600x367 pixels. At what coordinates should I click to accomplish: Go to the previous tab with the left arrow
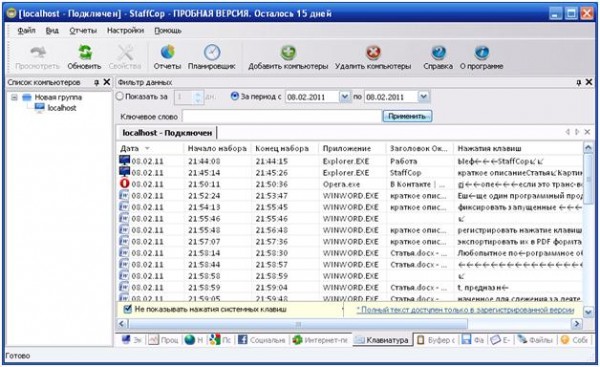(x=568, y=132)
